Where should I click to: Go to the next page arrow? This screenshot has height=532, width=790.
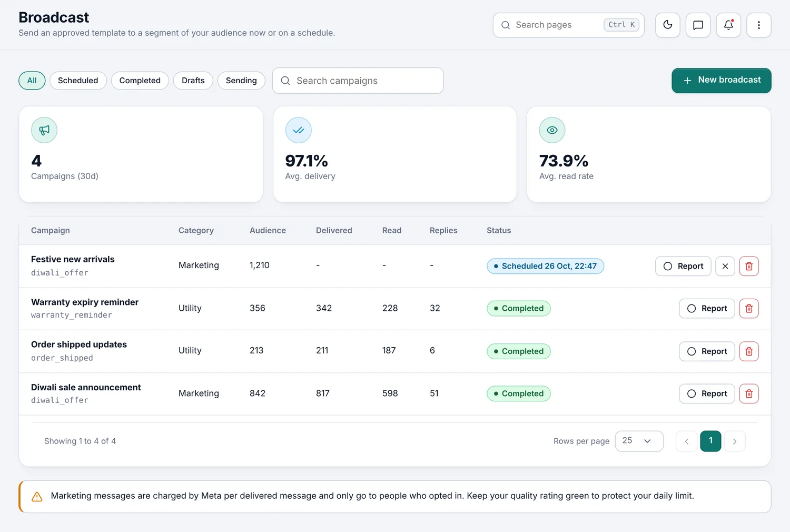pyautogui.click(x=735, y=441)
